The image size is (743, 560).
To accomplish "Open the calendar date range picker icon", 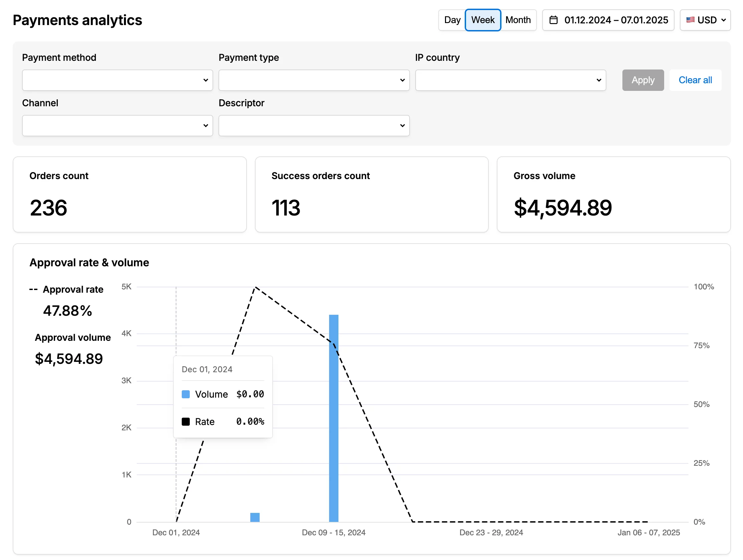I will point(554,20).
